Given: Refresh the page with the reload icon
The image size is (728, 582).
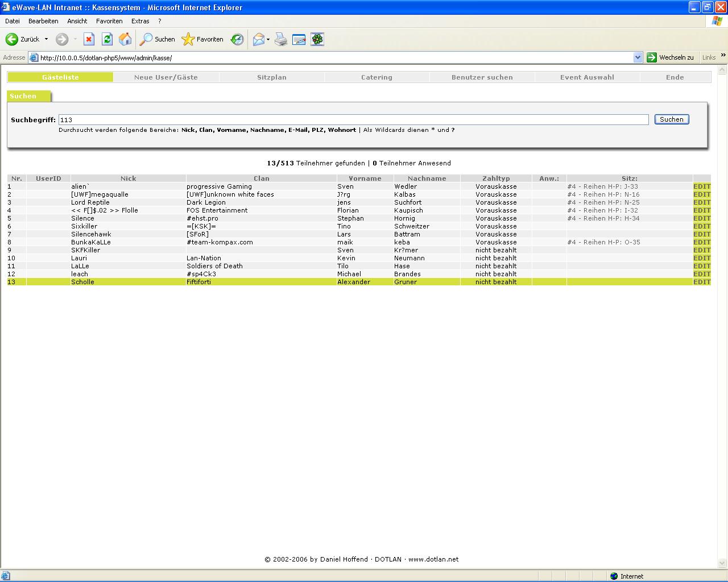Looking at the screenshot, I should coord(107,39).
